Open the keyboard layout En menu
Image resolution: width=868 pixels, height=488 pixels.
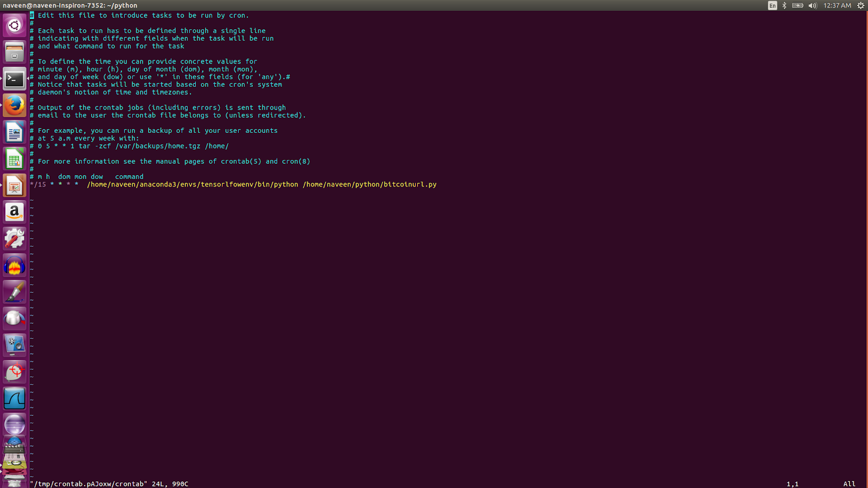pyautogui.click(x=773, y=6)
